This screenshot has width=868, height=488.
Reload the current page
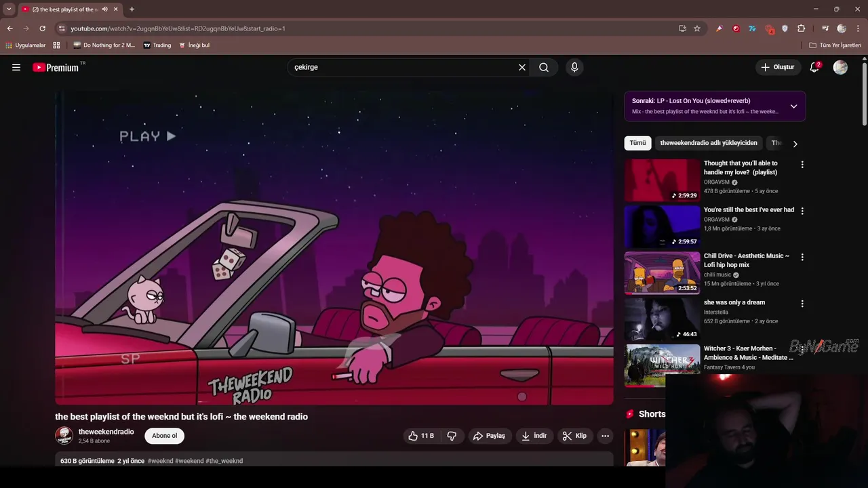[42, 28]
